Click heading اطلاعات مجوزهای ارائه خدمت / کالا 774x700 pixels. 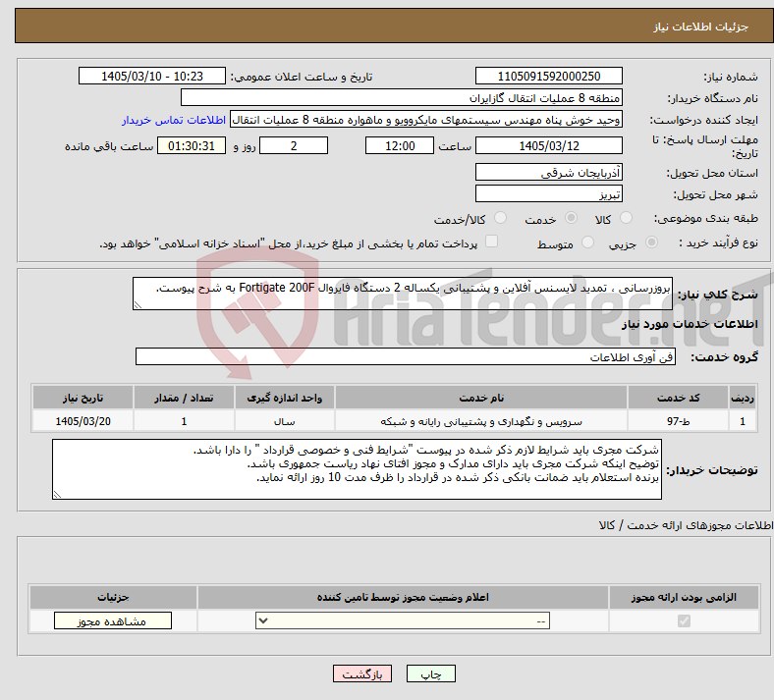pos(687,526)
